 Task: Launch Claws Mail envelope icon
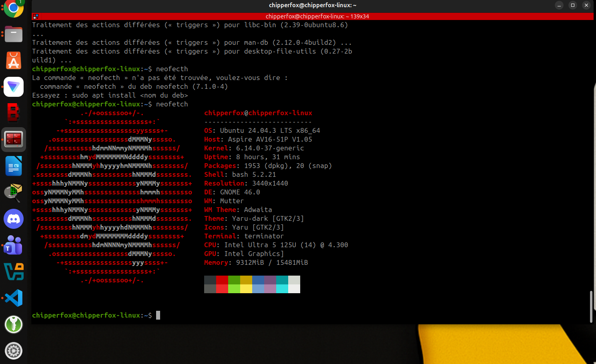pos(13,192)
